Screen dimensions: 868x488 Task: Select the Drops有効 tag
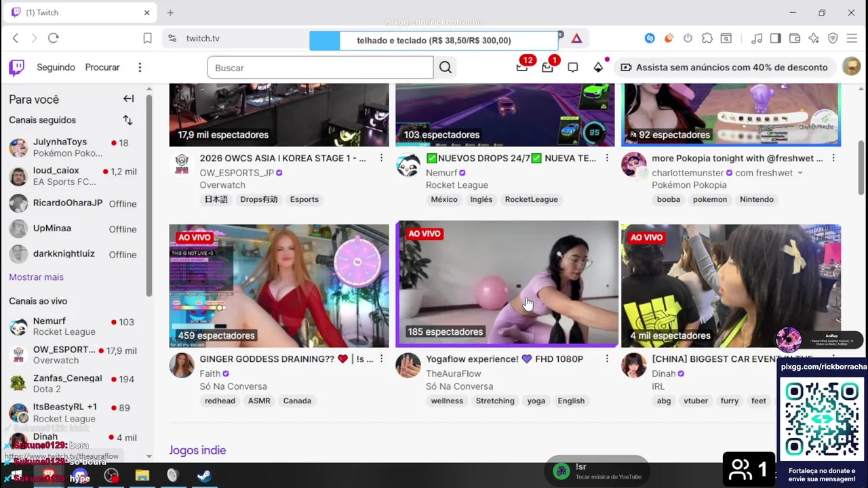pos(258,199)
